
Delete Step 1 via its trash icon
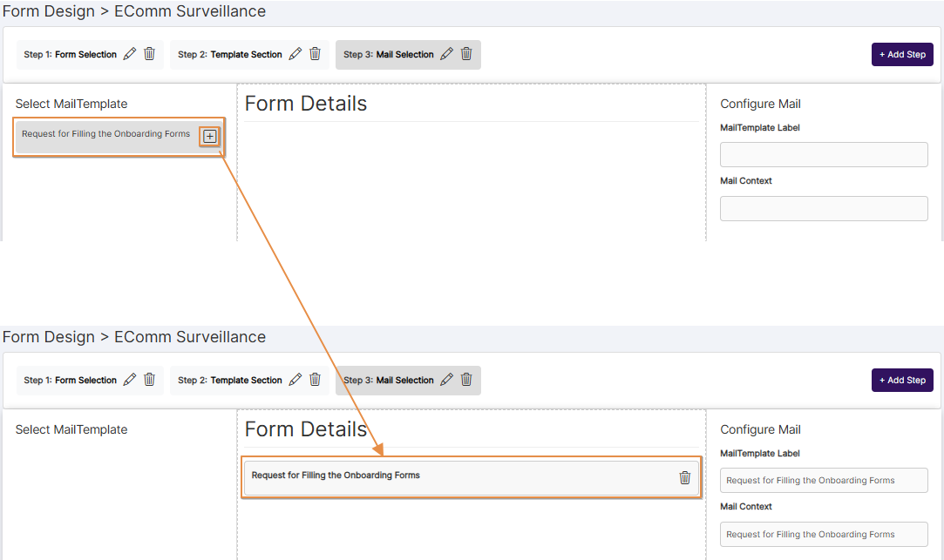tap(149, 53)
